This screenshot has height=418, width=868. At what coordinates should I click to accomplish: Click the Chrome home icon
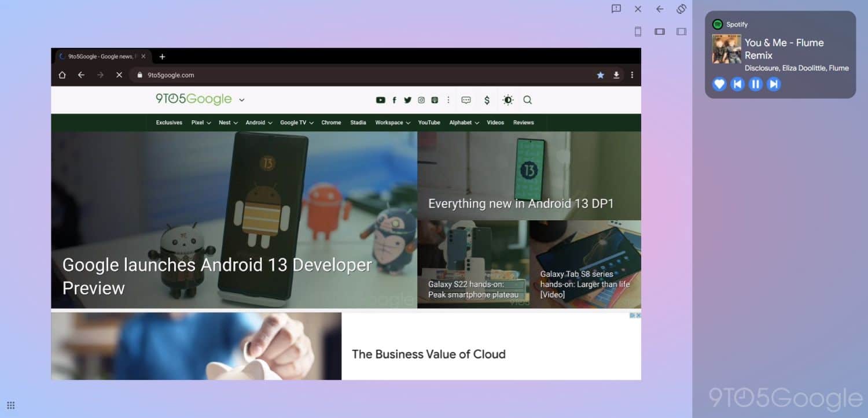(62, 75)
